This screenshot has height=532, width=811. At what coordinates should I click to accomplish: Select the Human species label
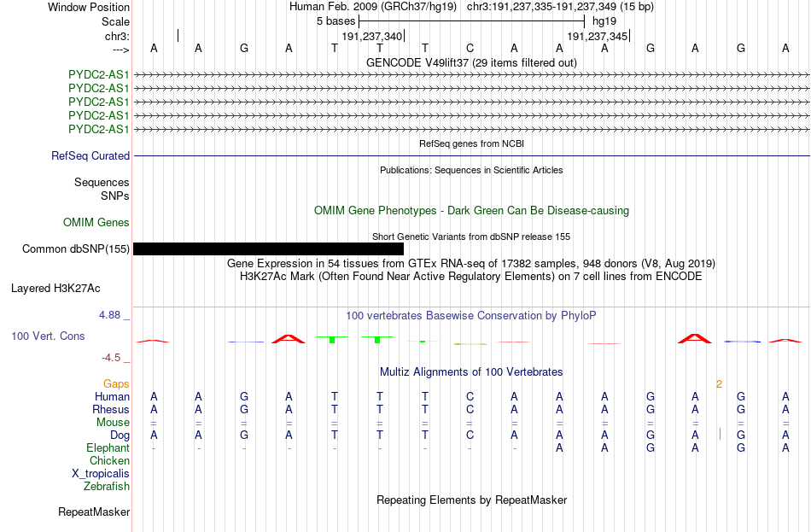[x=112, y=397]
